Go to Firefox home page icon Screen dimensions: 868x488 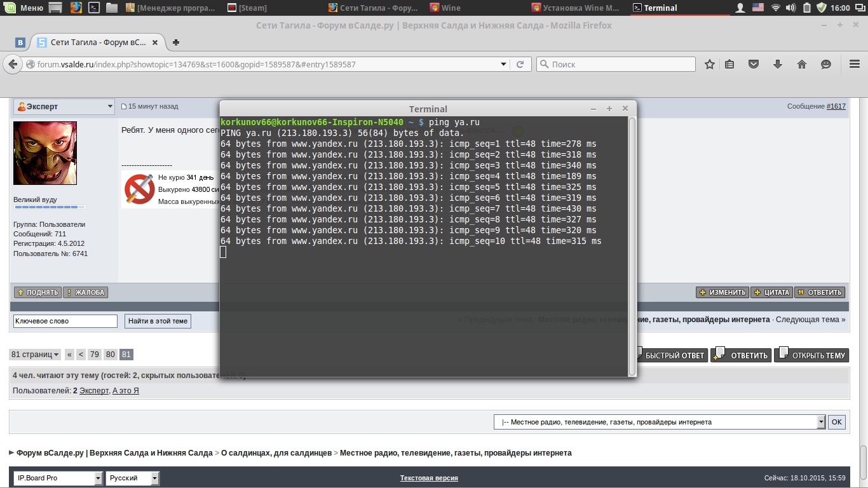coord(801,64)
